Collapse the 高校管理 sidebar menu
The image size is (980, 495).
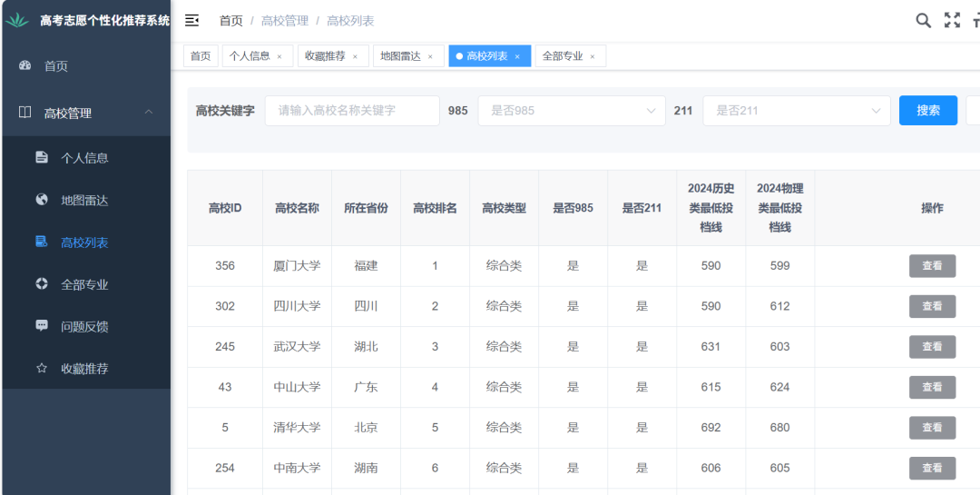(x=149, y=113)
